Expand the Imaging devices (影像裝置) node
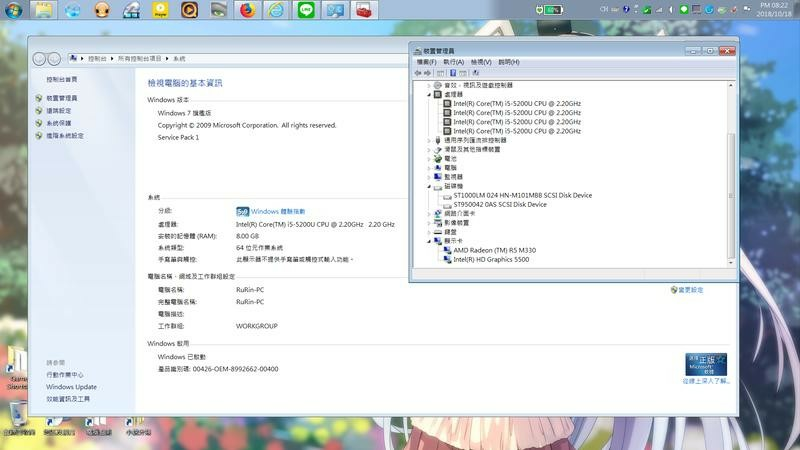This screenshot has width=800, height=450. pos(429,223)
